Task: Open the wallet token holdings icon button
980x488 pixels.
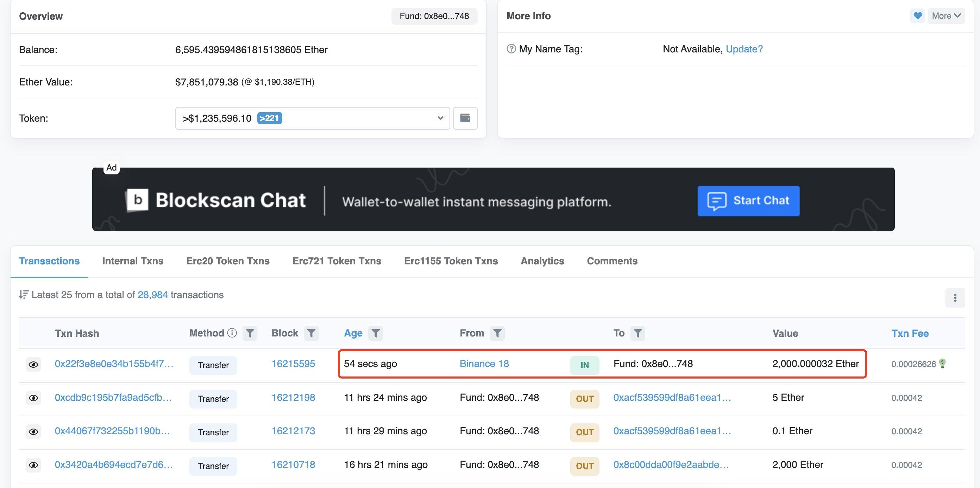Action: pyautogui.click(x=465, y=118)
